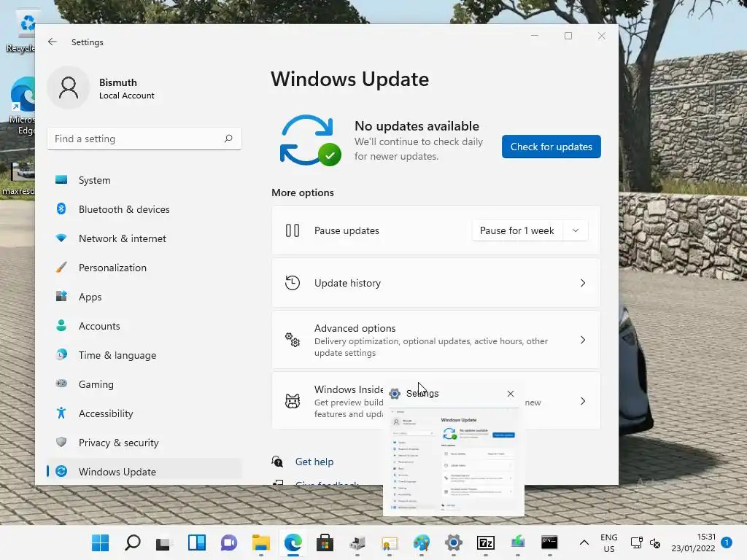
Task: Open the command prompt taskbar icon
Action: 549,542
